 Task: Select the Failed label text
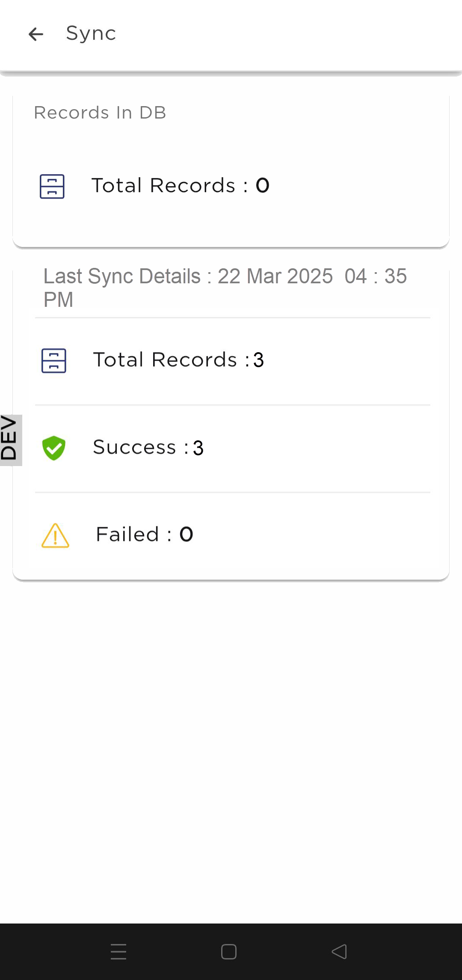(128, 535)
